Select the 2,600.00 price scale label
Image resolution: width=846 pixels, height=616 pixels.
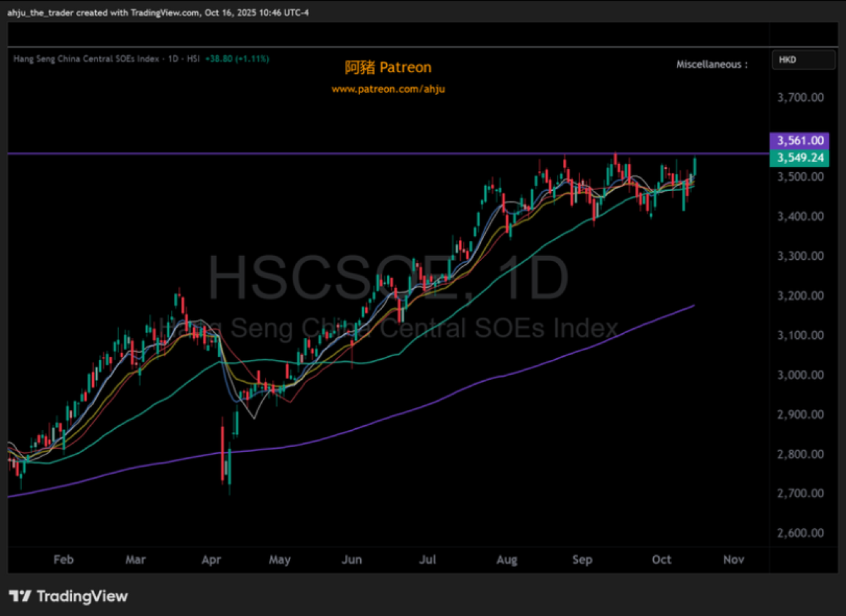pyautogui.click(x=800, y=533)
